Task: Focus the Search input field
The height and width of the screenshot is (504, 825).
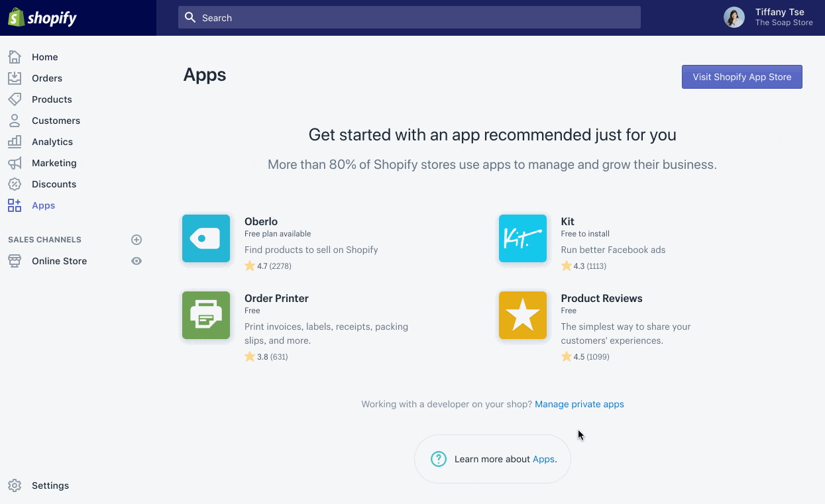Action: pyautogui.click(x=410, y=18)
